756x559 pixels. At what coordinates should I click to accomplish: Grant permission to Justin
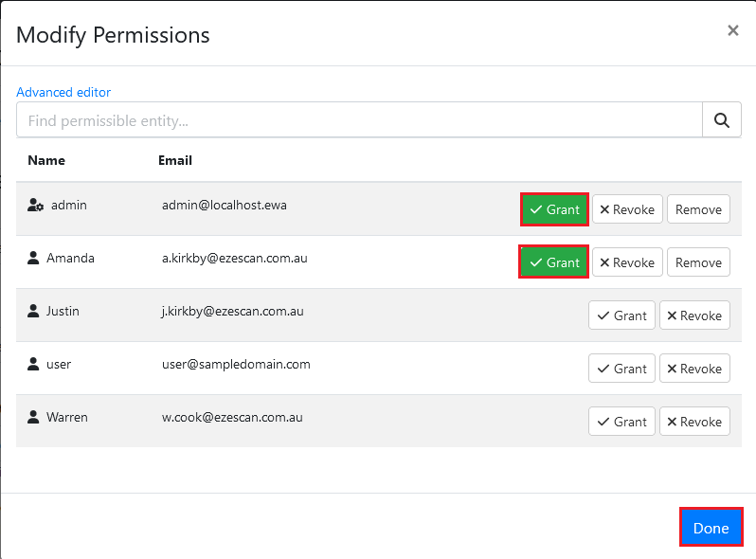621,316
